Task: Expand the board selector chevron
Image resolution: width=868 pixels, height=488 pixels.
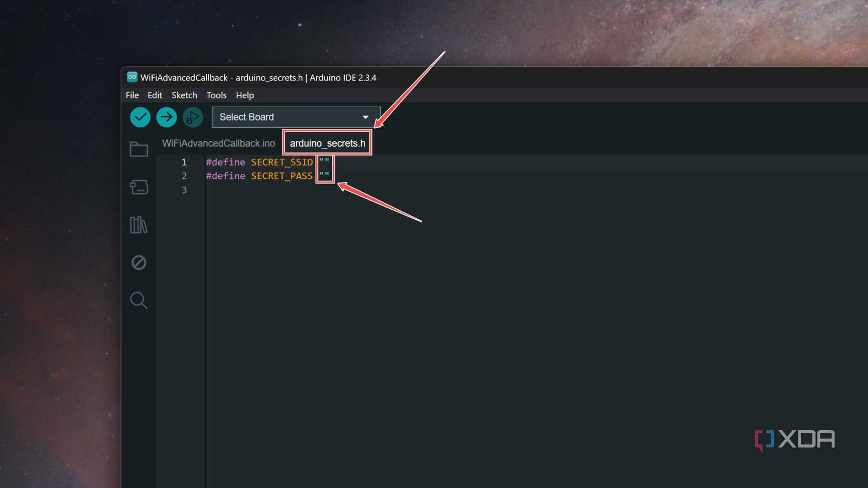Action: click(x=366, y=117)
